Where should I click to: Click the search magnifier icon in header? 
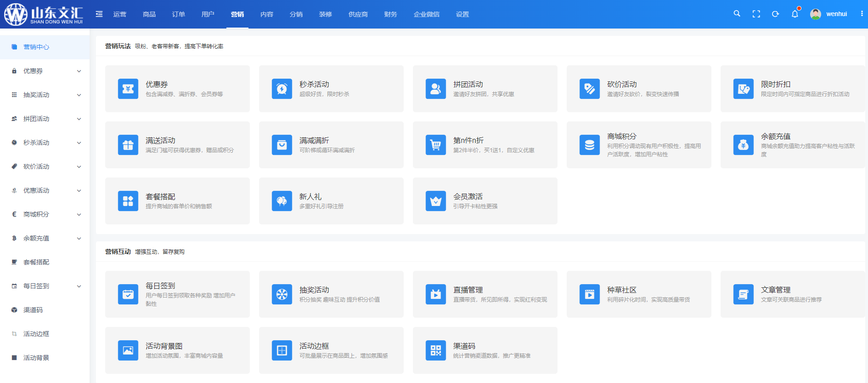[x=737, y=14]
